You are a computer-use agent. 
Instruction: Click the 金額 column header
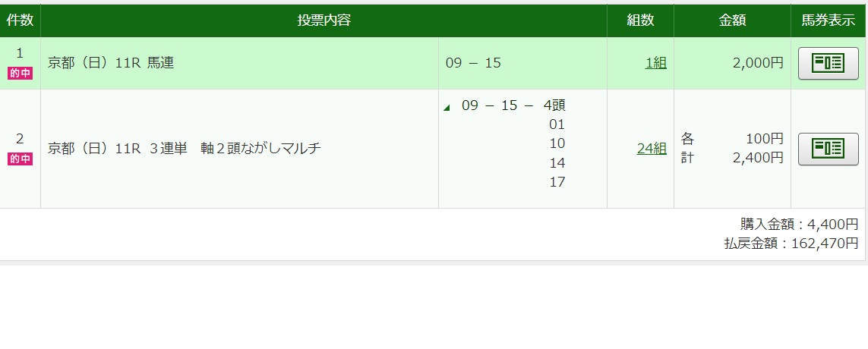pos(732,20)
